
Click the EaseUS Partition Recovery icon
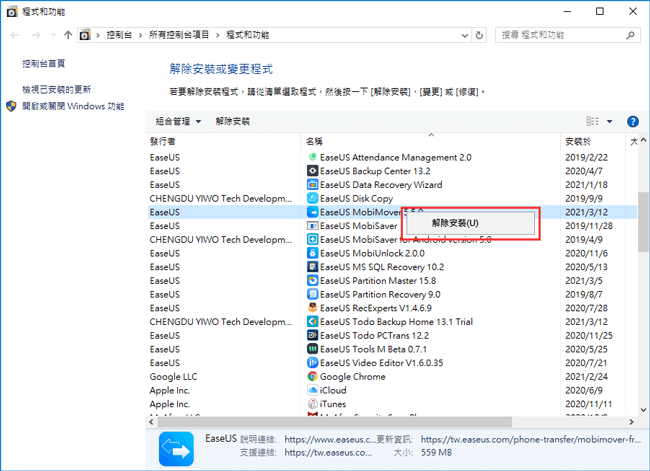click(313, 294)
